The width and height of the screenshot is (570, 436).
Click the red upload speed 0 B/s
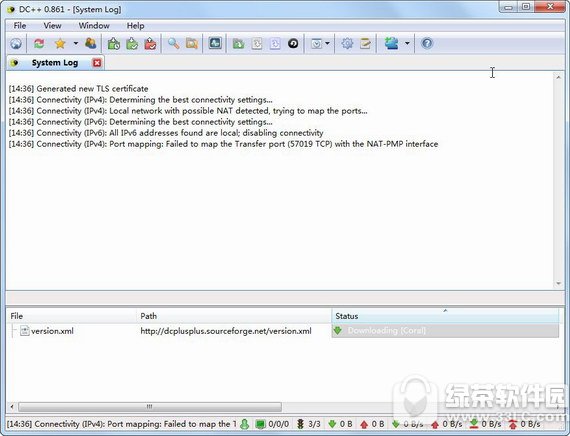tap(447, 424)
